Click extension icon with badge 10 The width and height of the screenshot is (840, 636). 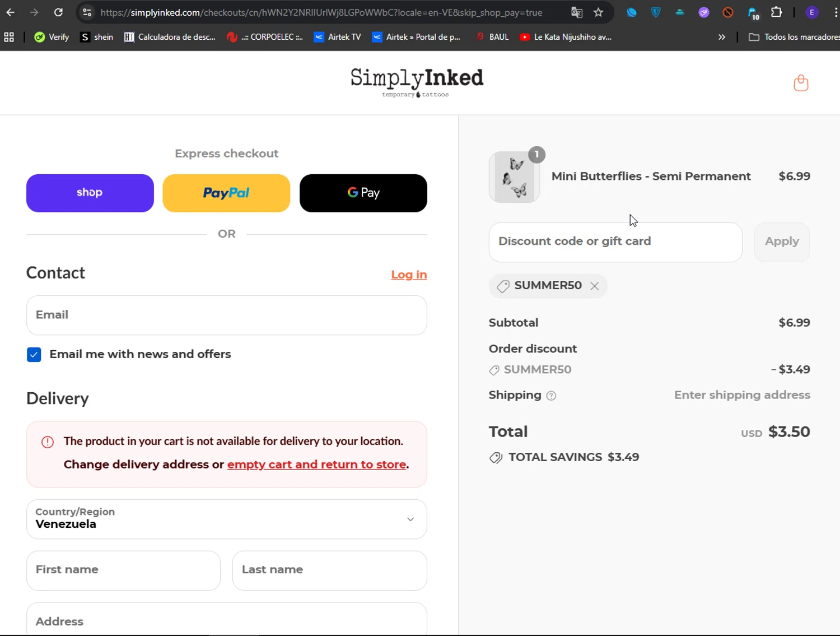pos(753,13)
